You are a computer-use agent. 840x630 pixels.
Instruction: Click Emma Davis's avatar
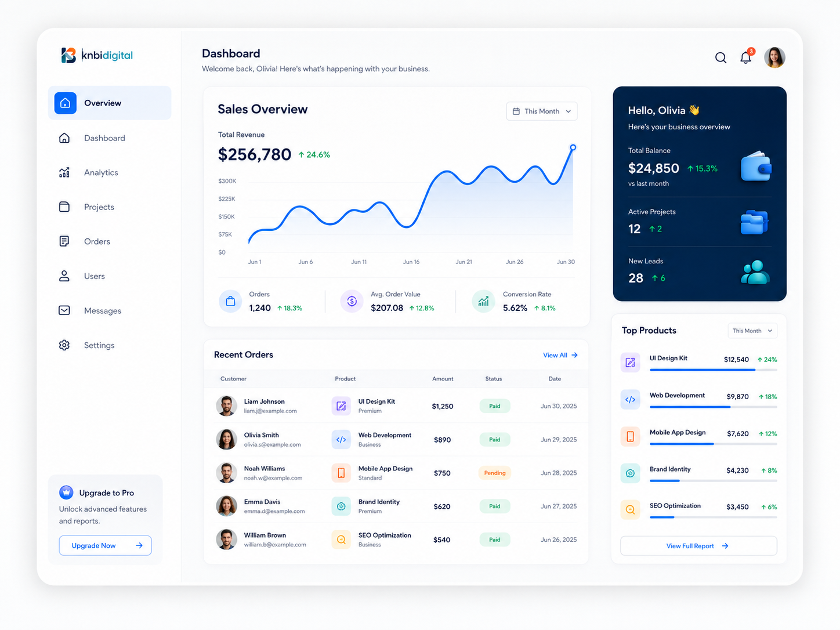coord(226,506)
